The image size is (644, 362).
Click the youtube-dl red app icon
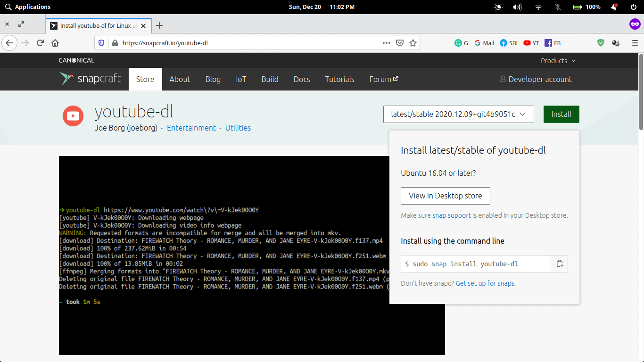click(73, 116)
